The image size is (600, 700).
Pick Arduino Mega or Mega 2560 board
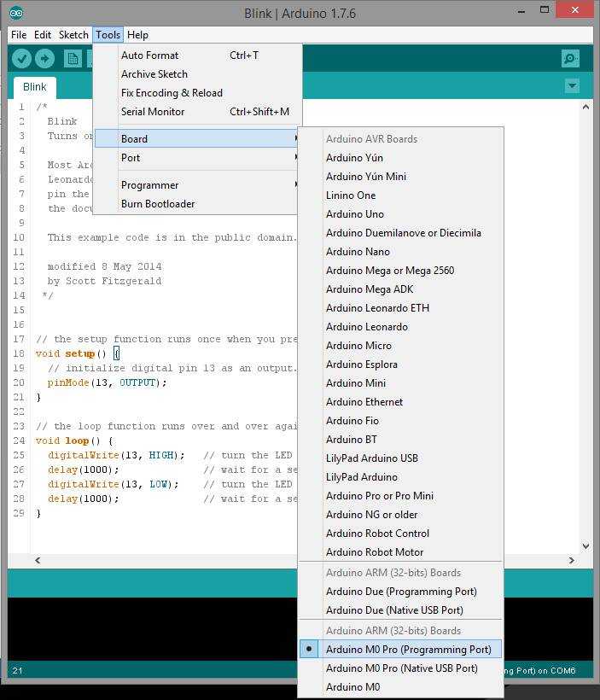tap(389, 271)
